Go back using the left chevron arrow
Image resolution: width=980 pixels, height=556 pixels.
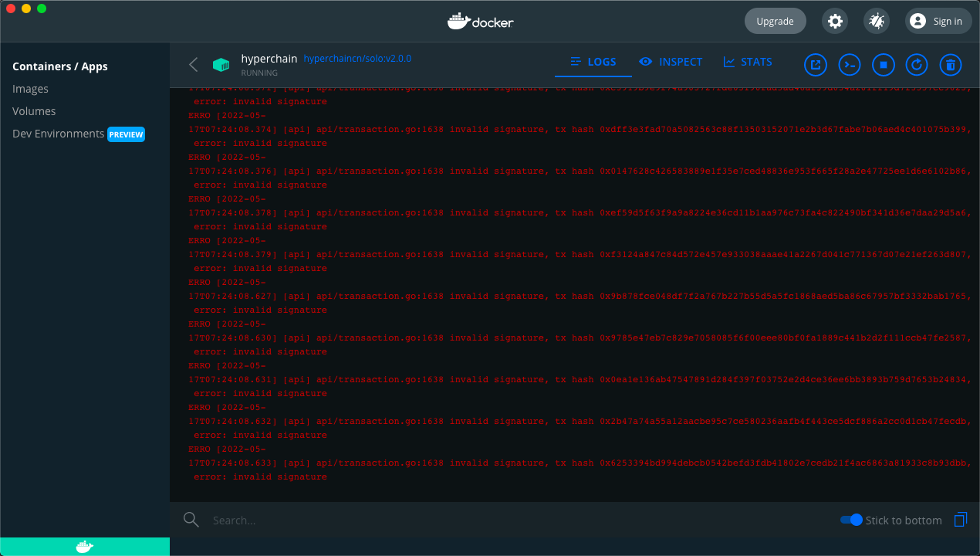click(193, 65)
